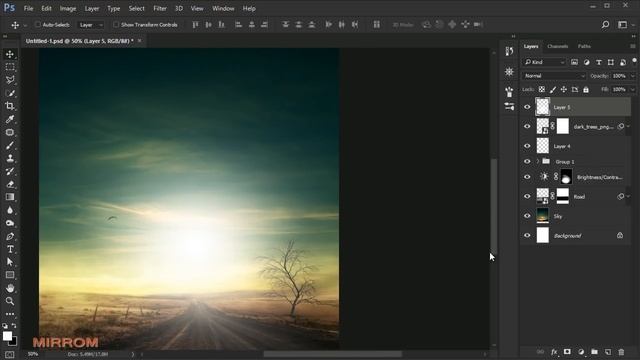Viewport: 640px width, 360px height.
Task: Select the Move tool
Action: 10,54
